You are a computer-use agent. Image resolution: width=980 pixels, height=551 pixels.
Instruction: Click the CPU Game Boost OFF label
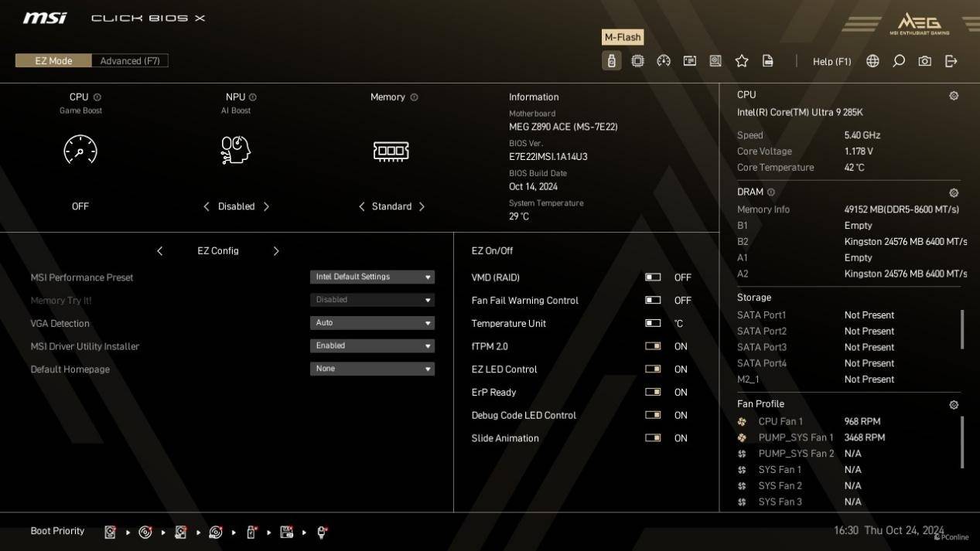pos(80,206)
